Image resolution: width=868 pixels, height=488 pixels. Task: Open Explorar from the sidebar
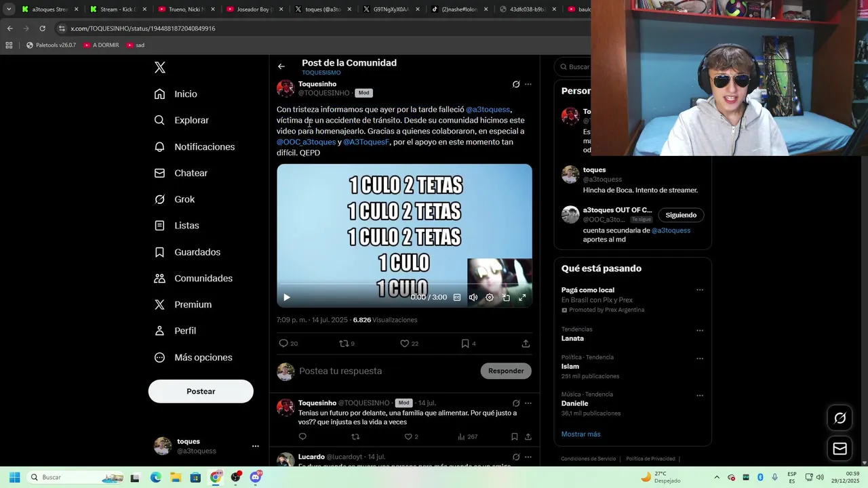coord(181,120)
